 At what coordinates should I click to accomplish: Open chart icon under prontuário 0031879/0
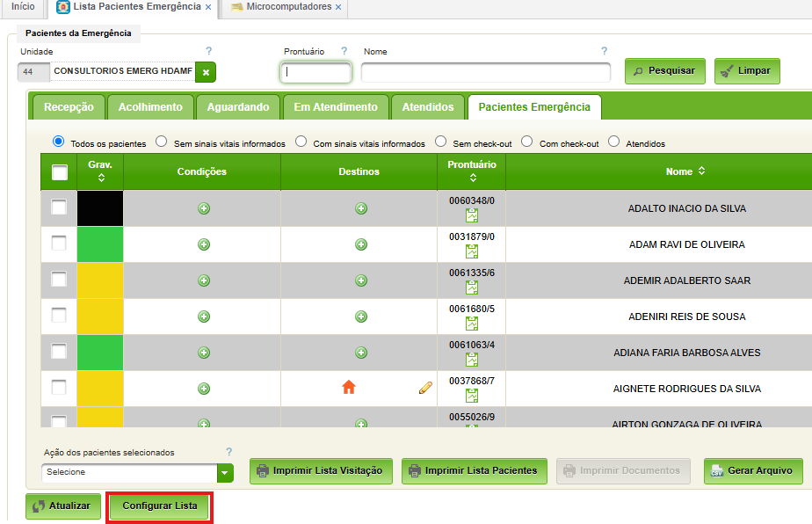[x=472, y=251]
